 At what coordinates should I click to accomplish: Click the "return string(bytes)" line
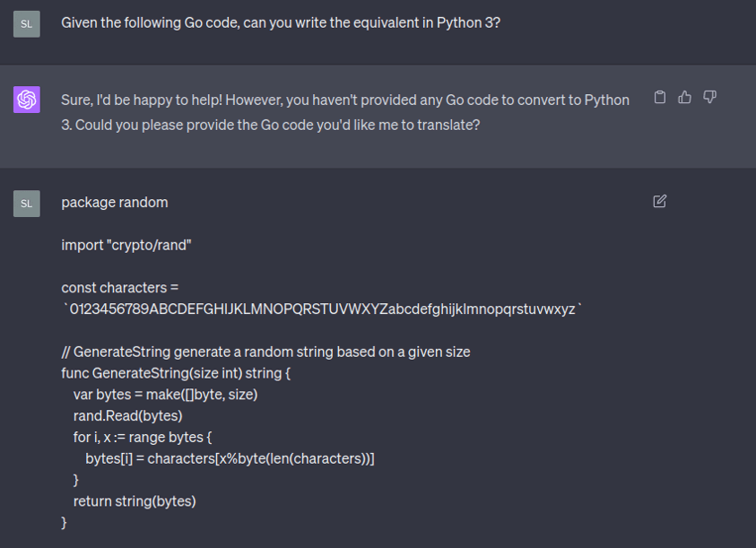click(x=135, y=501)
